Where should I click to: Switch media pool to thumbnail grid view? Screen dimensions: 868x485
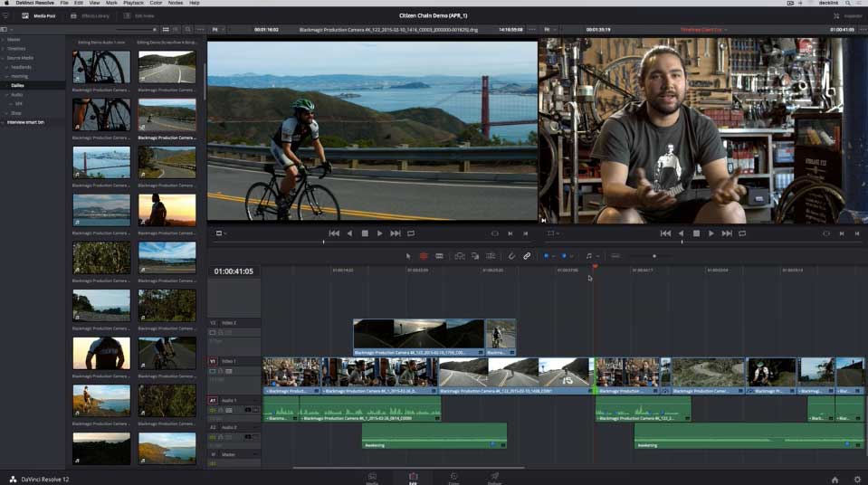(x=166, y=29)
